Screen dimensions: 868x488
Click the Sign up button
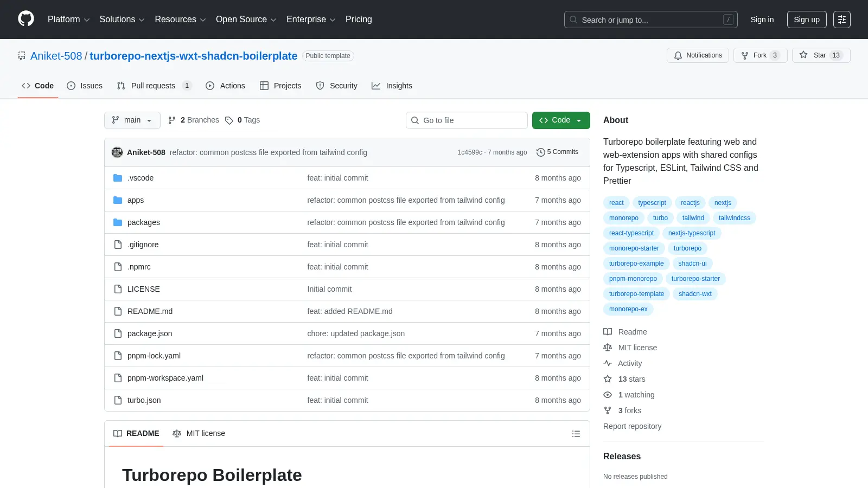(x=807, y=20)
